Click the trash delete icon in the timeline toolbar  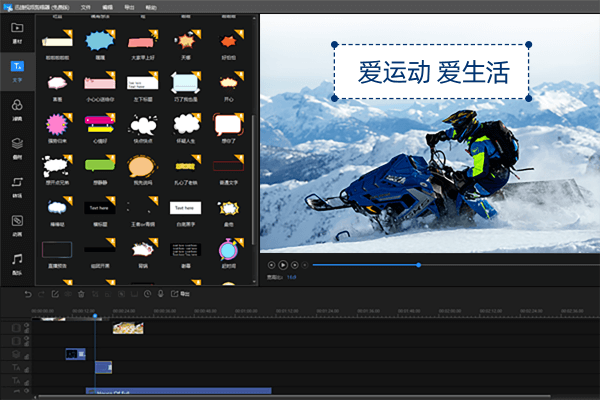coord(81,294)
